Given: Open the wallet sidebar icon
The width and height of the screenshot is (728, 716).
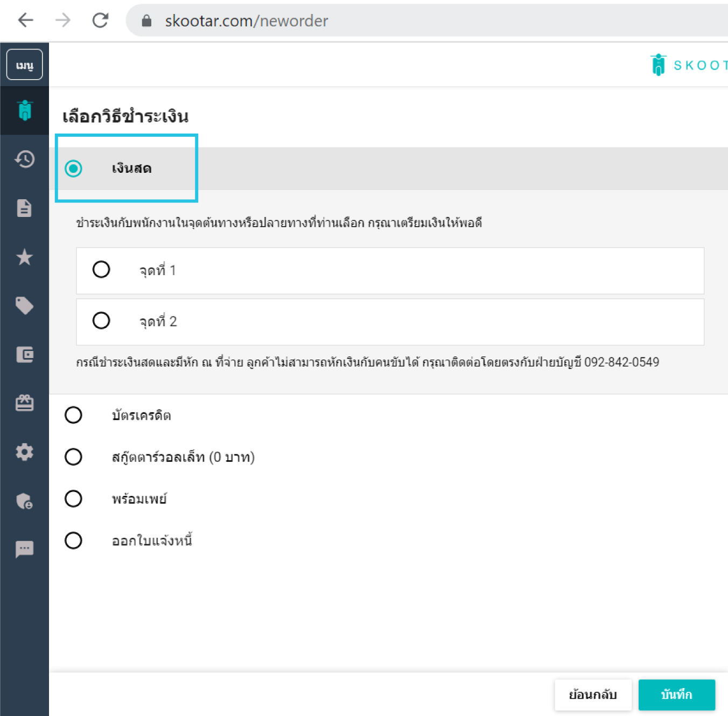Looking at the screenshot, I should click(25, 354).
